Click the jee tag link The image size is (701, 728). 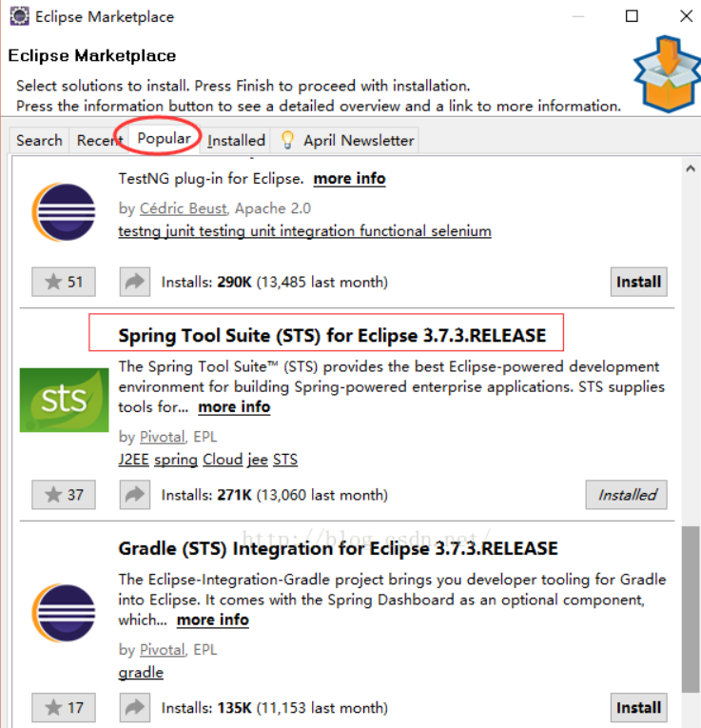pos(258,460)
